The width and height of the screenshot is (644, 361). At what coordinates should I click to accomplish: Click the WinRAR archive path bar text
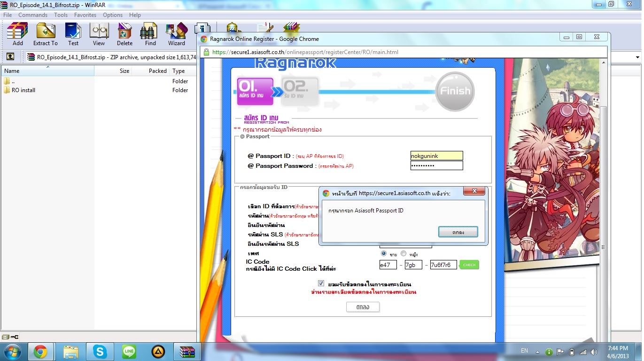[x=116, y=57]
